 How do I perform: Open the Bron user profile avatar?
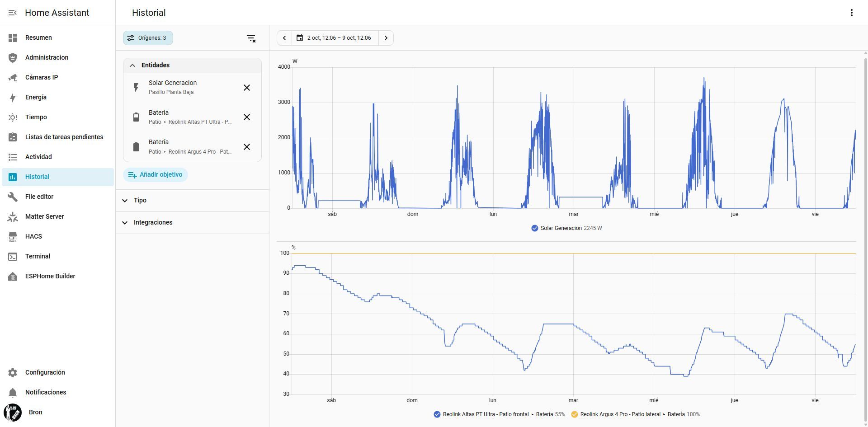pyautogui.click(x=13, y=412)
